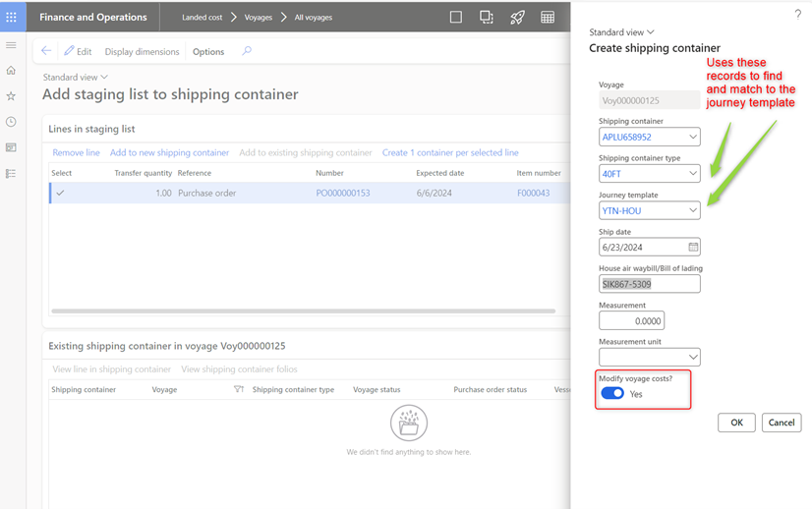Click the help question mark icon
Image resolution: width=812 pixels, height=509 pixels.
tap(797, 15)
